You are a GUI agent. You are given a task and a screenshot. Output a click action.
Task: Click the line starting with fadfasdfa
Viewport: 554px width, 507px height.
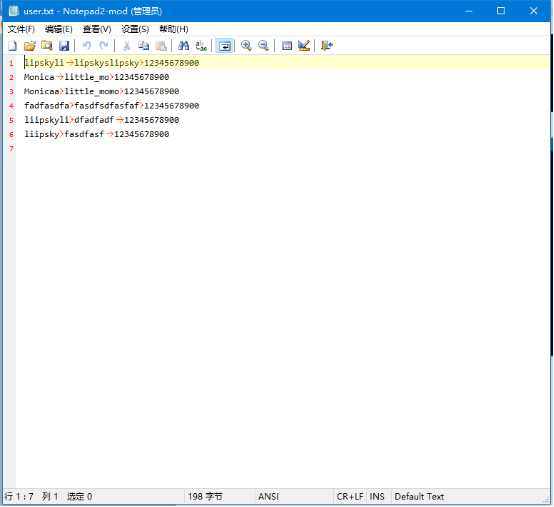click(x=112, y=106)
